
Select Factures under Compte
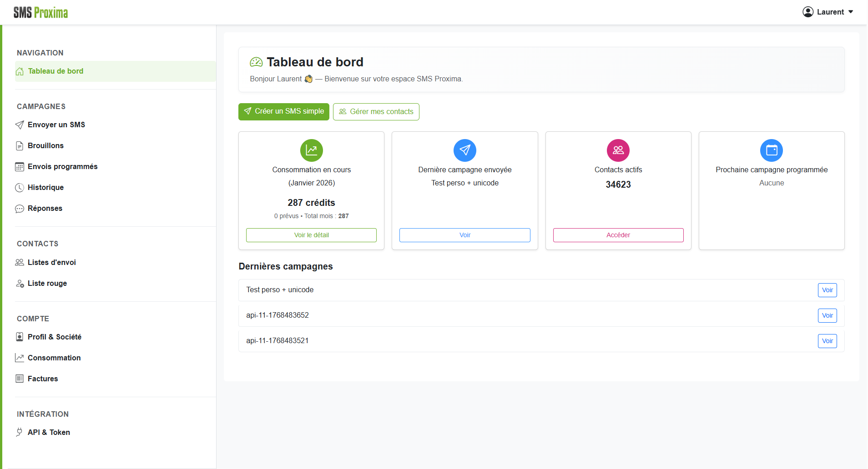[x=42, y=379]
